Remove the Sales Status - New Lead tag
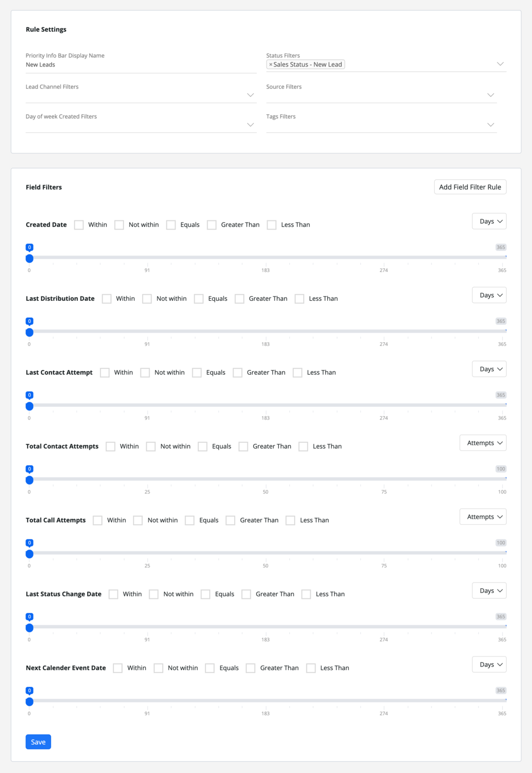Viewport: 532px width, 773px height. pyautogui.click(x=271, y=64)
